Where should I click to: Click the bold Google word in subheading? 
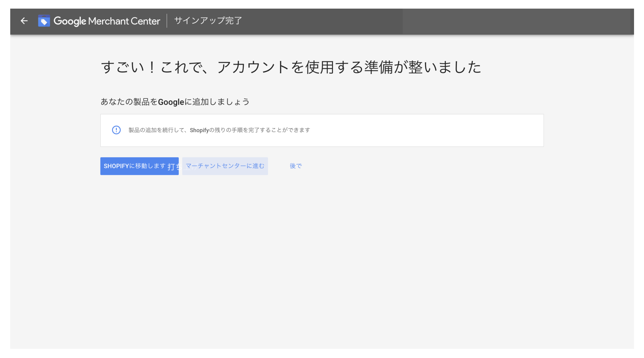click(171, 102)
